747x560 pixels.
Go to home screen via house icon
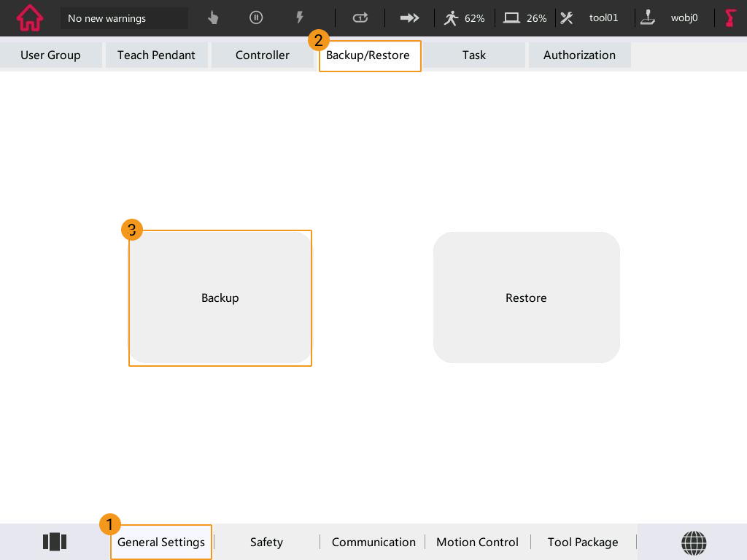(30, 18)
